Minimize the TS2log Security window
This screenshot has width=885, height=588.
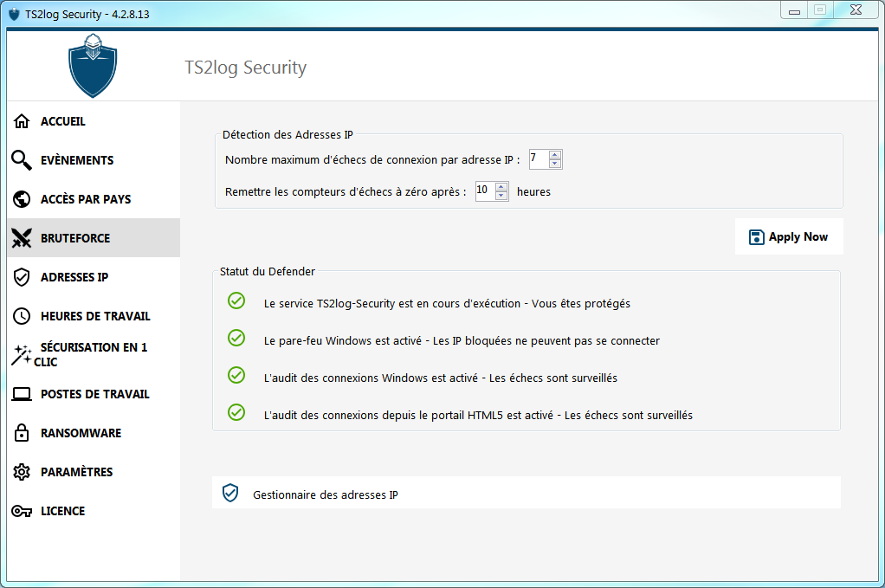click(x=794, y=10)
